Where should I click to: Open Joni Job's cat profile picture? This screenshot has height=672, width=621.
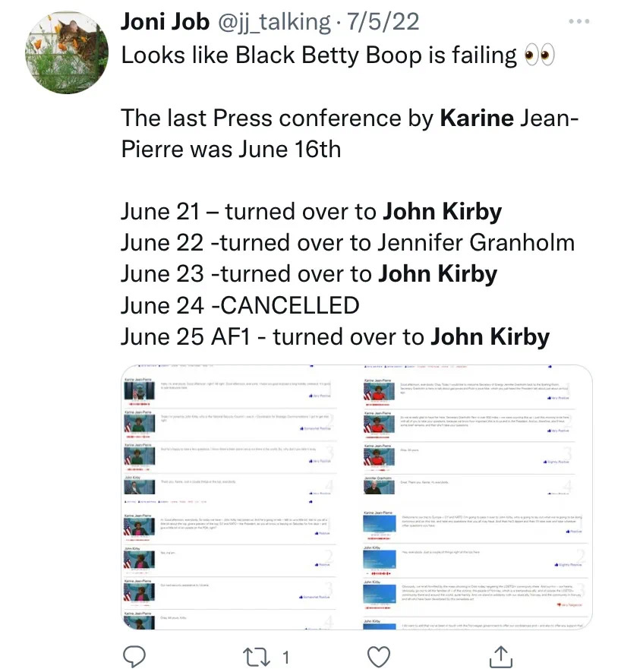(x=67, y=52)
